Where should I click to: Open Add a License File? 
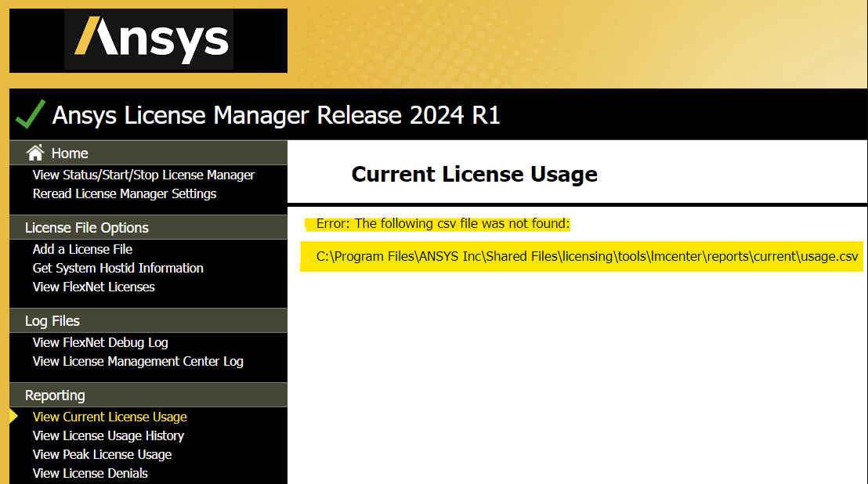[x=82, y=249]
